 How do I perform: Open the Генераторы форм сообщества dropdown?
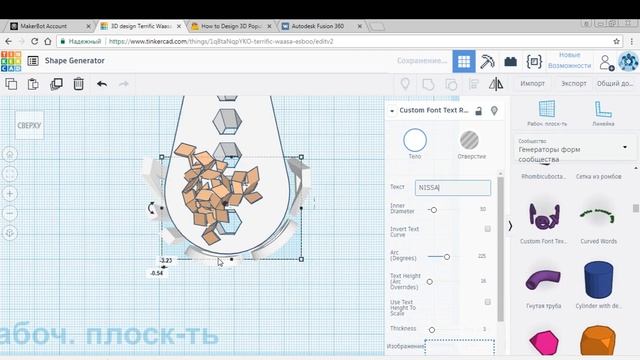574,150
